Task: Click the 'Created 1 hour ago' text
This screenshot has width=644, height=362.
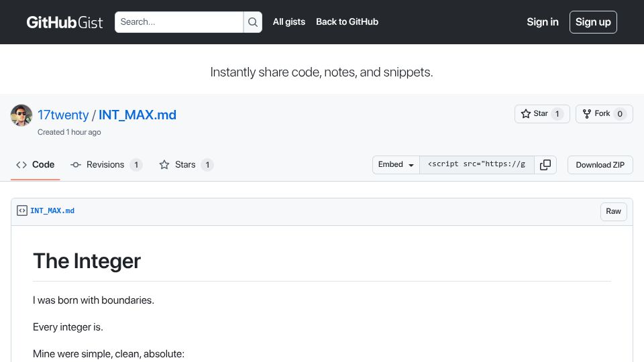Action: click(x=69, y=132)
